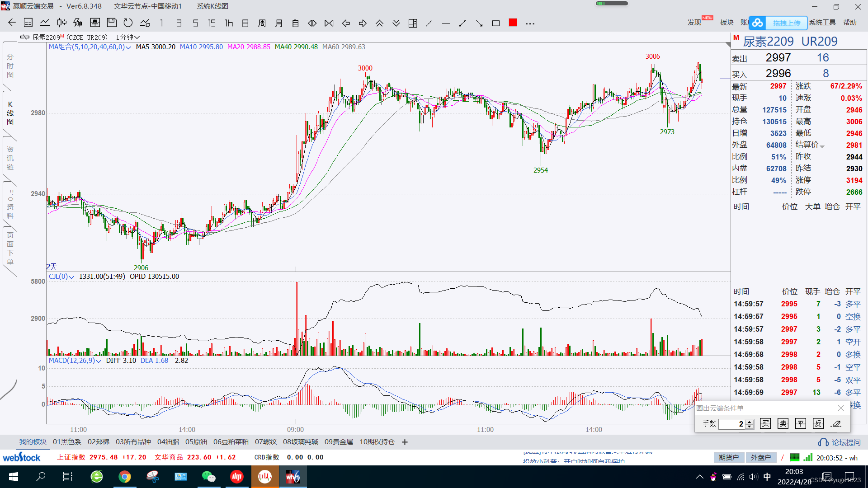This screenshot has width=868, height=488.
Task: Switch to the weekly (周) period
Action: click(x=262, y=23)
